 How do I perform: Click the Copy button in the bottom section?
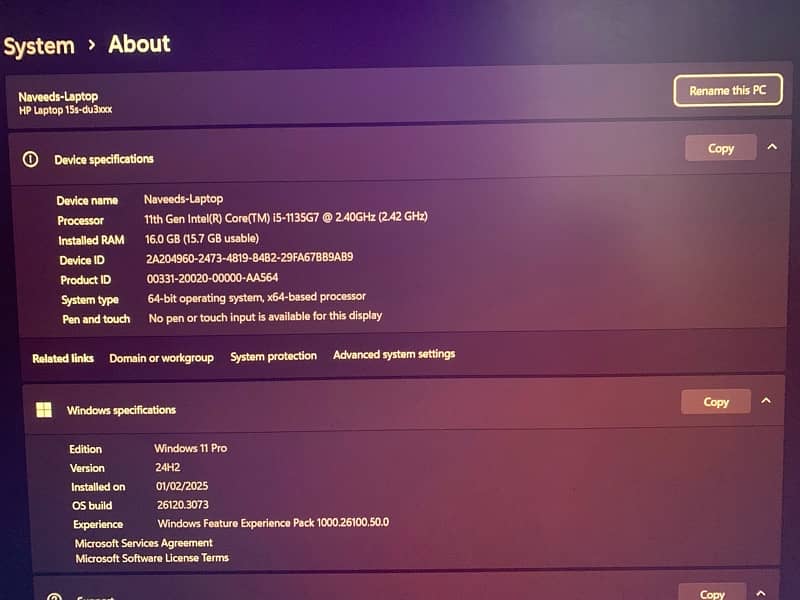coord(712,592)
